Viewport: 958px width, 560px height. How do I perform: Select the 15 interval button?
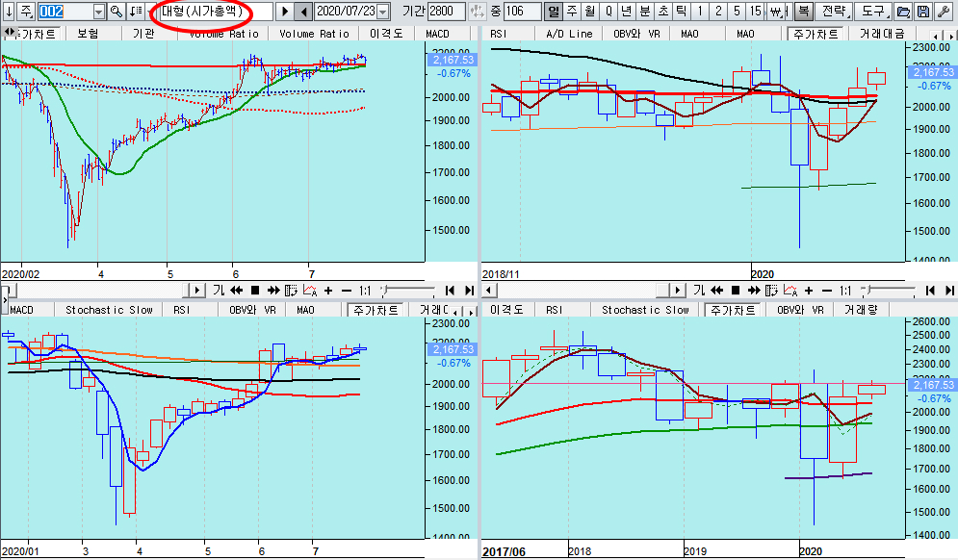[x=756, y=11]
